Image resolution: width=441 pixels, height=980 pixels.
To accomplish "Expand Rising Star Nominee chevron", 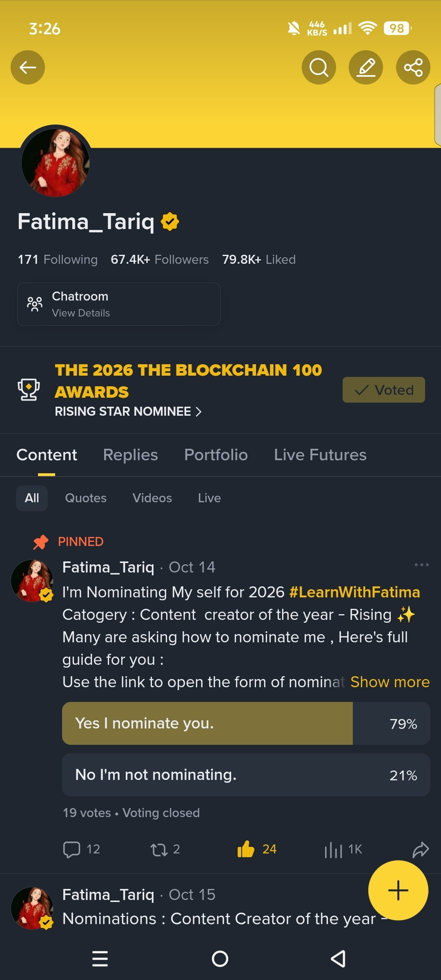I will point(198,412).
